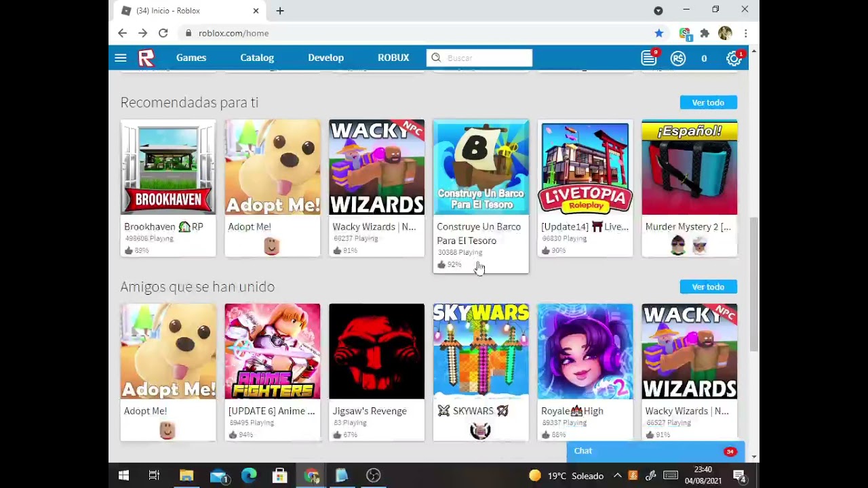This screenshot has height=488, width=868.
Task: Open the ROBUX menu item
Action: pos(393,58)
